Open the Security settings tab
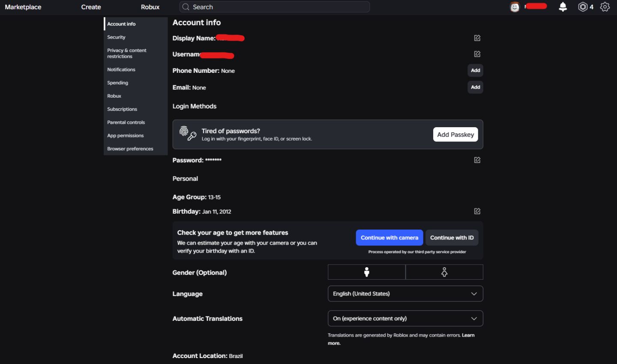 click(135, 37)
